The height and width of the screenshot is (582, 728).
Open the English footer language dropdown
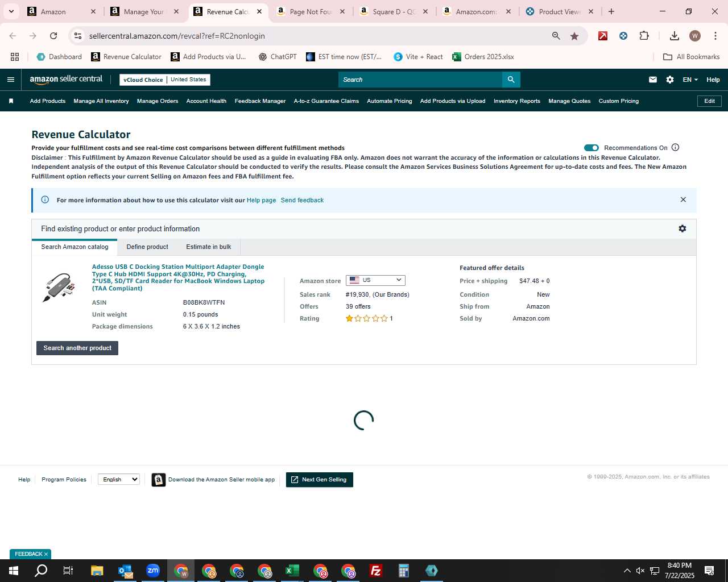(119, 479)
